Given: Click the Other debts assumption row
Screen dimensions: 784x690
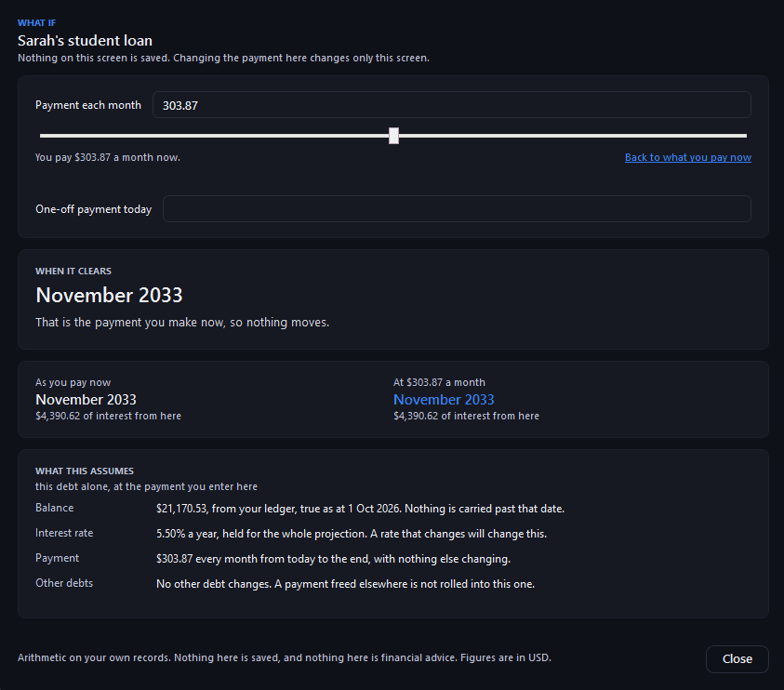Looking at the screenshot, I should point(285,583).
